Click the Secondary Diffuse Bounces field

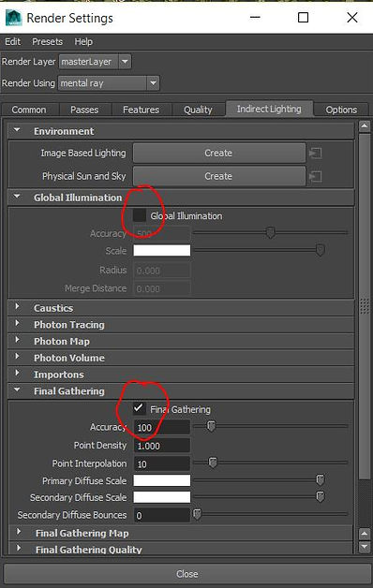[x=162, y=515]
